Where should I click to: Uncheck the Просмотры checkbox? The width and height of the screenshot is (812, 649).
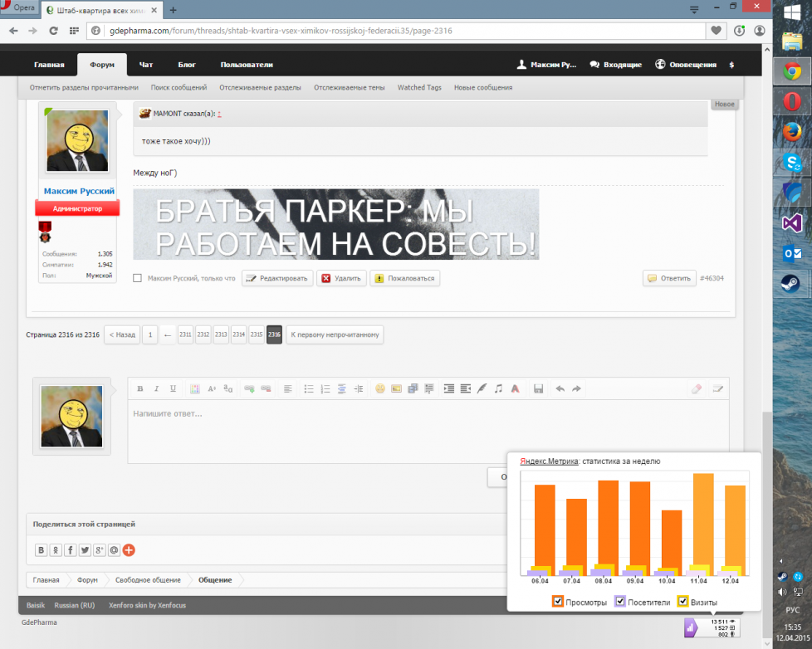coord(559,602)
